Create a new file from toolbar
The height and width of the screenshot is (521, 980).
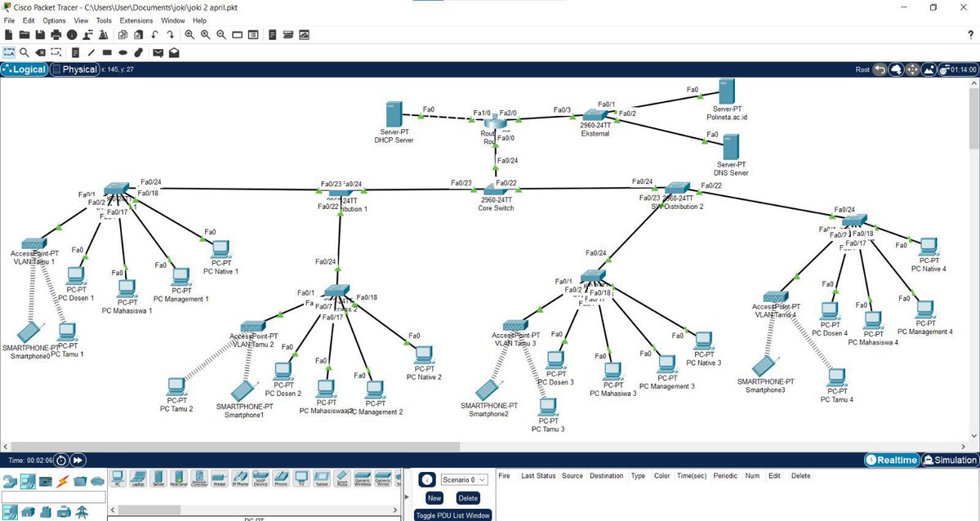[9, 35]
